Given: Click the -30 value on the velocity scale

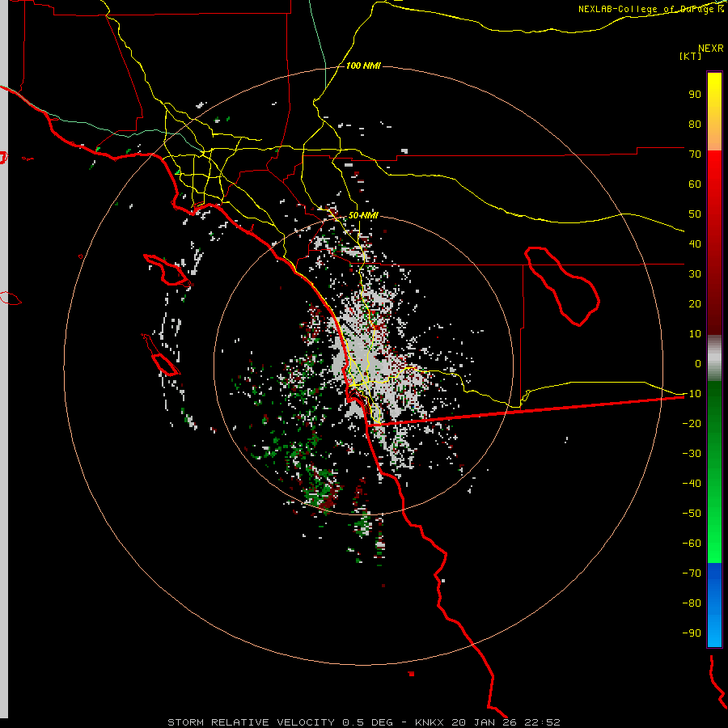Looking at the screenshot, I should [692, 454].
